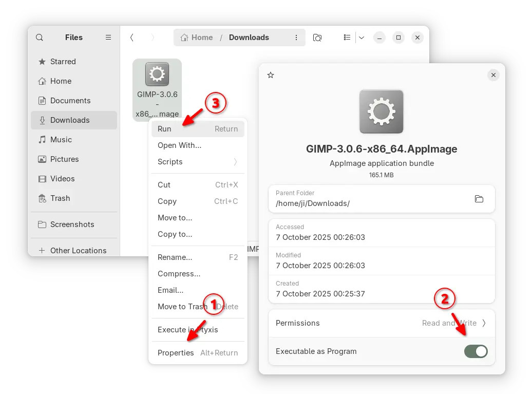Image resolution: width=532 pixels, height=394 pixels.
Task: Open the Files hamburger menu
Action: pos(108,37)
